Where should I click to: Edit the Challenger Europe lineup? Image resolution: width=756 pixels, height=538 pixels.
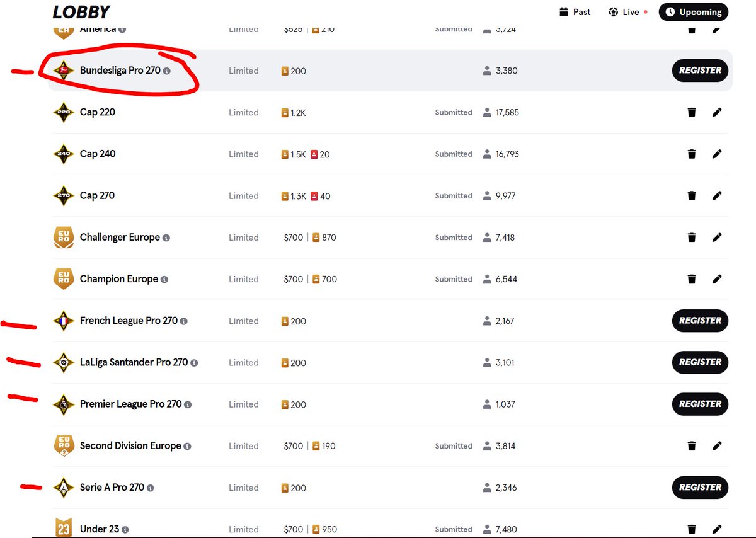(x=716, y=237)
